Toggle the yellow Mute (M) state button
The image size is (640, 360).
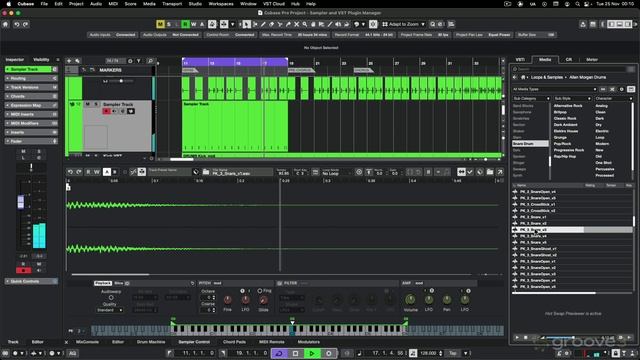(x=160, y=24)
